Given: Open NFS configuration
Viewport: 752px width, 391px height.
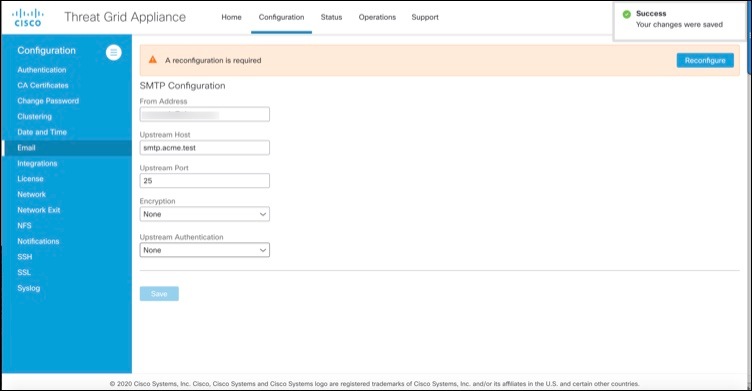Looking at the screenshot, I should [x=24, y=225].
